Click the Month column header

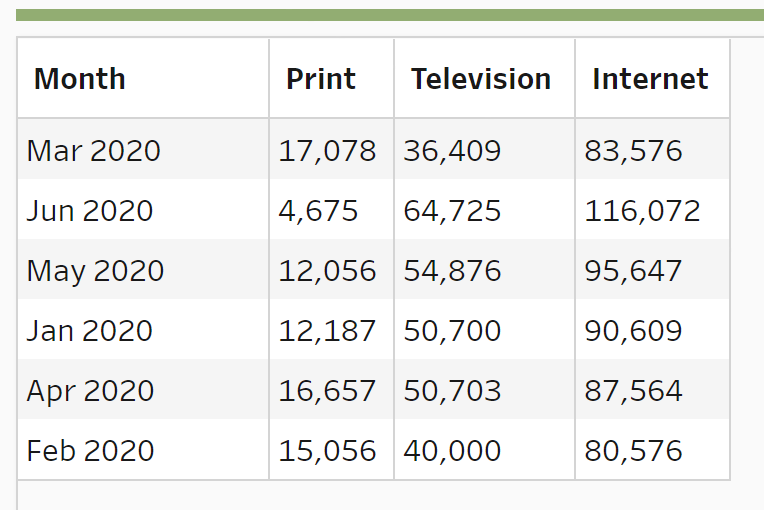pos(80,79)
